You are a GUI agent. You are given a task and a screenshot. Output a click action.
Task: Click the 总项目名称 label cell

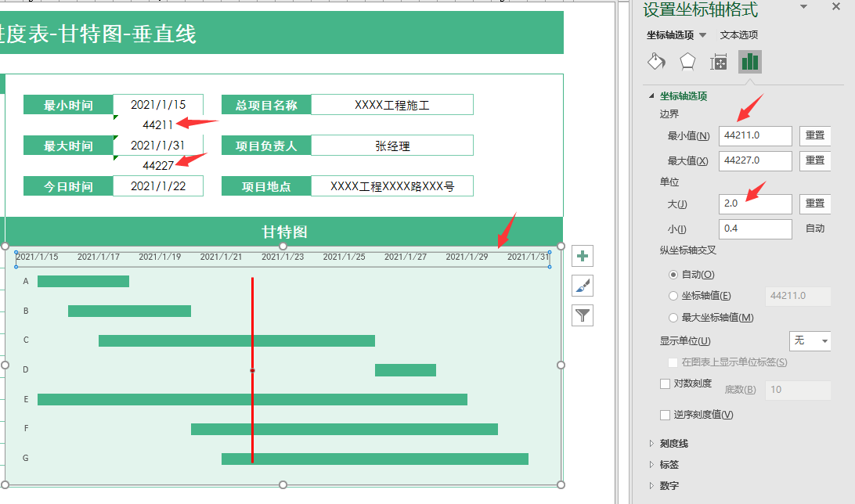click(x=266, y=105)
